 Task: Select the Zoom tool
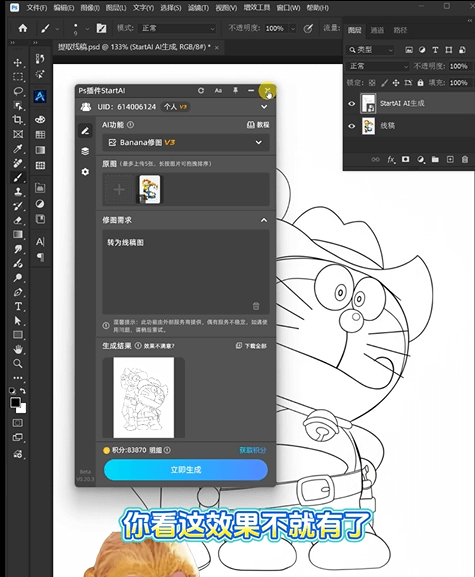click(x=18, y=364)
